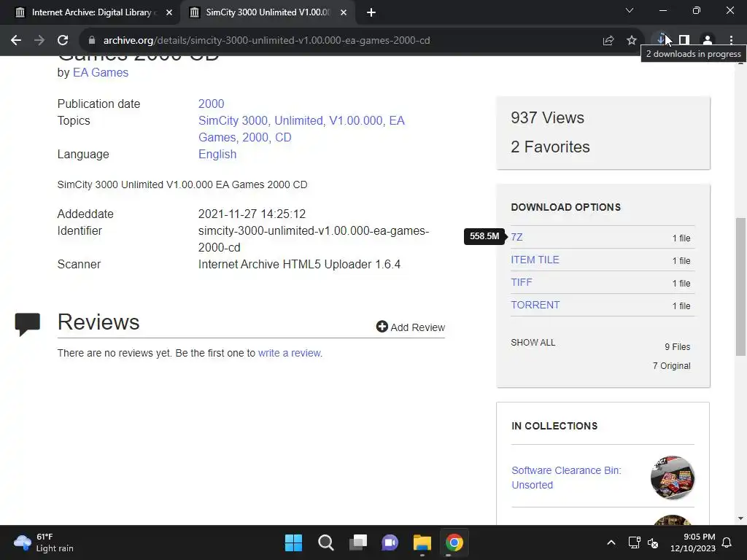Screen dimensions: 747x560
Task: Open the Teams Chat taskbar icon
Action: [390, 542]
